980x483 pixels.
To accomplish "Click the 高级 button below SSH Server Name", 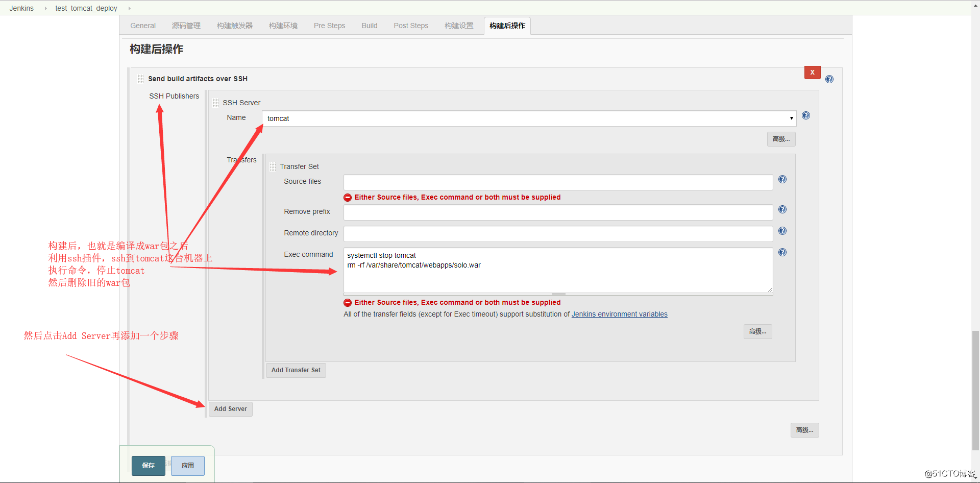I will [x=781, y=139].
